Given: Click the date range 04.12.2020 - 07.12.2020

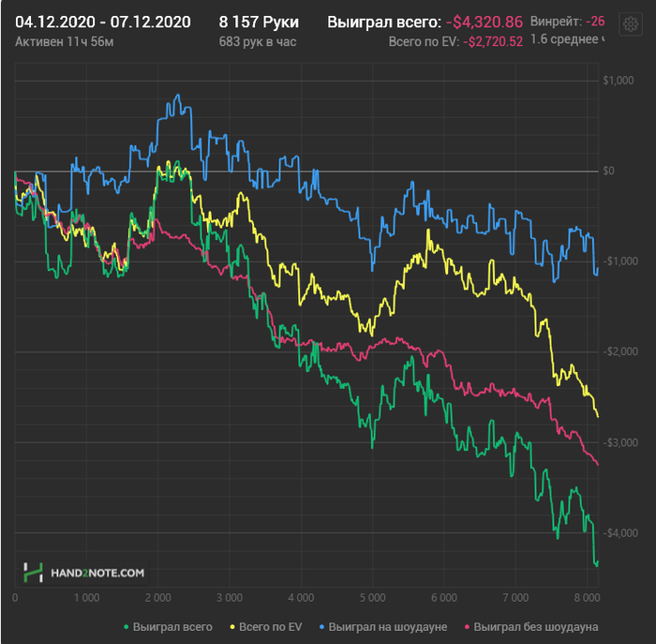Looking at the screenshot, I should (103, 22).
